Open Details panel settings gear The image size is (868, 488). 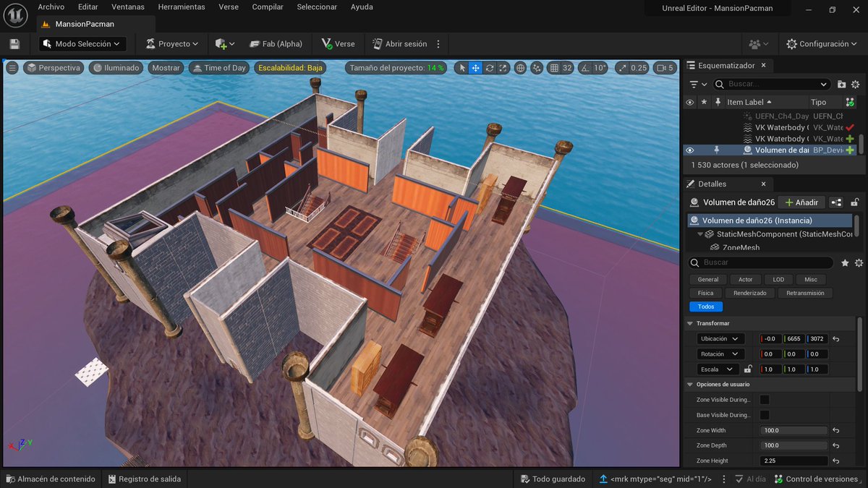click(x=859, y=263)
